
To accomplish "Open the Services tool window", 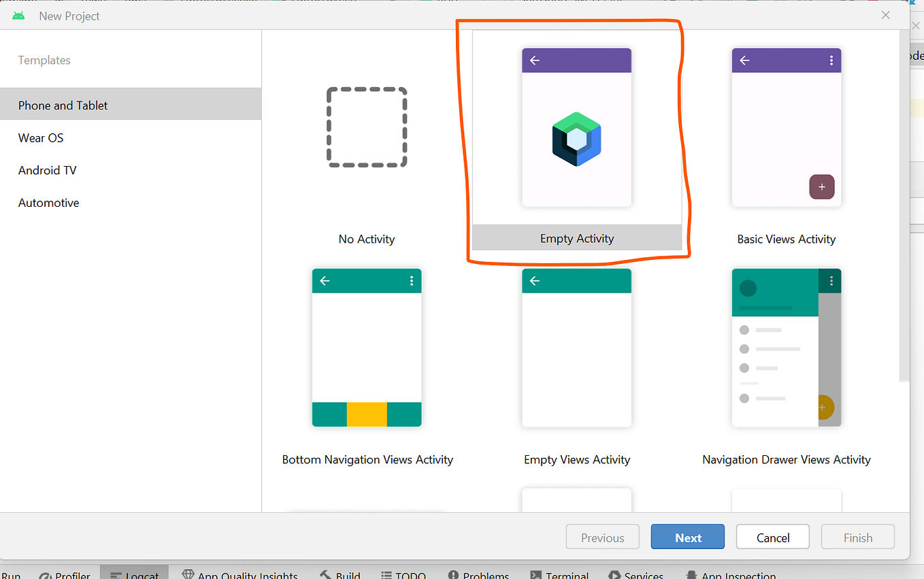I will 635,575.
